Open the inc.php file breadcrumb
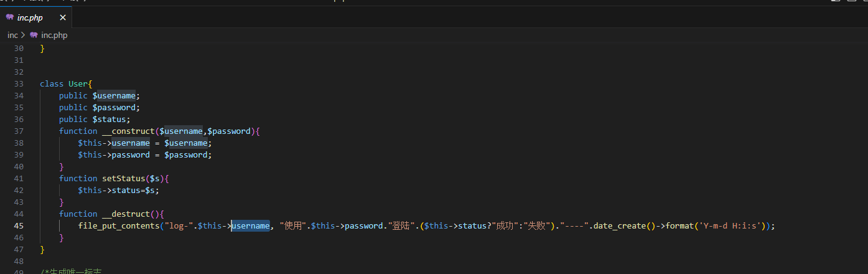The image size is (868, 274). click(54, 35)
